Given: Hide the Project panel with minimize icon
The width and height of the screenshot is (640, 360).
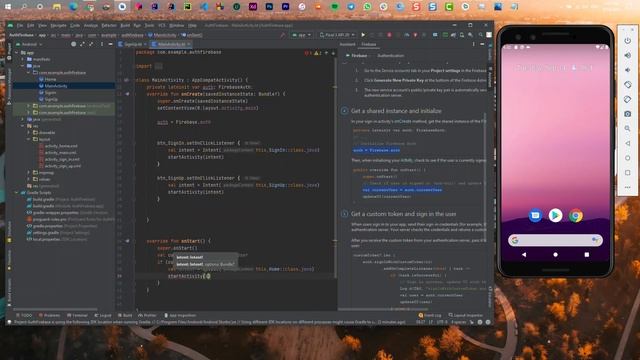Looking at the screenshot, I should pos(110,44).
